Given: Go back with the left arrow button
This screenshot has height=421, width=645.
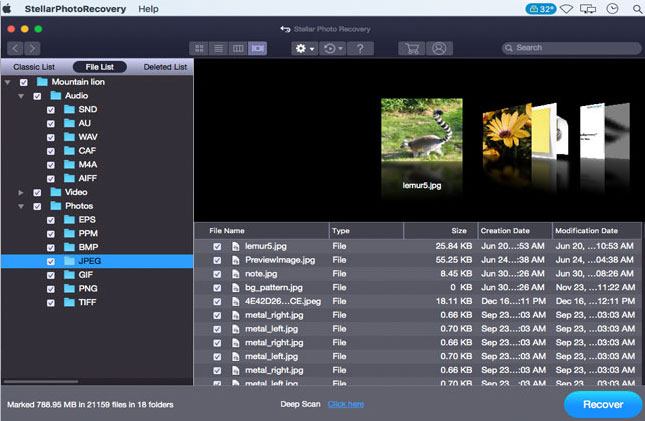Looking at the screenshot, I should (x=15, y=49).
